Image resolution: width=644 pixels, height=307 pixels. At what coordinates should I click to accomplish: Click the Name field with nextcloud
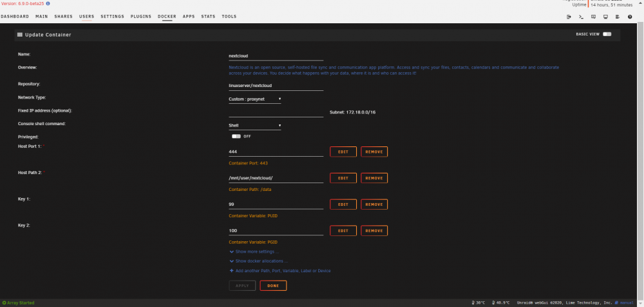tap(276, 56)
